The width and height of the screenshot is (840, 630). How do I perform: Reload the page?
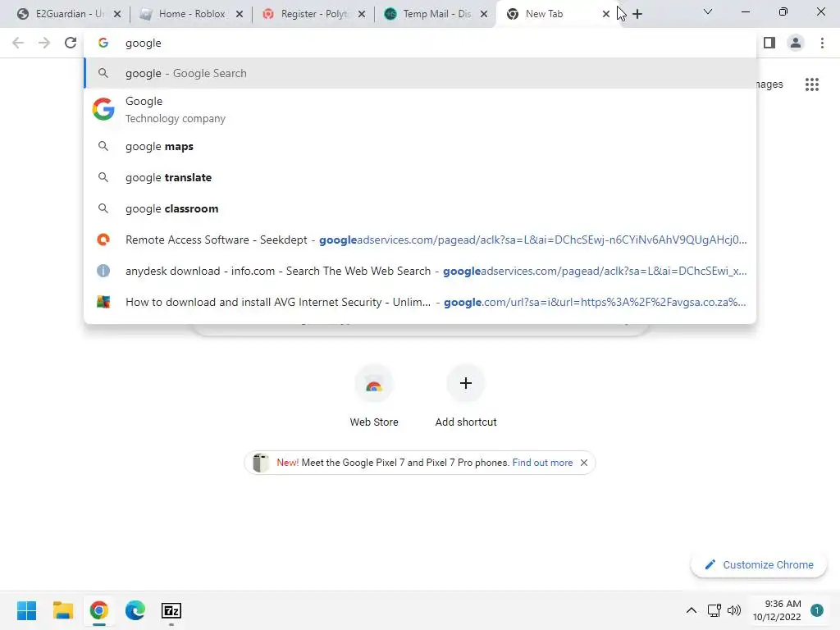pos(71,43)
